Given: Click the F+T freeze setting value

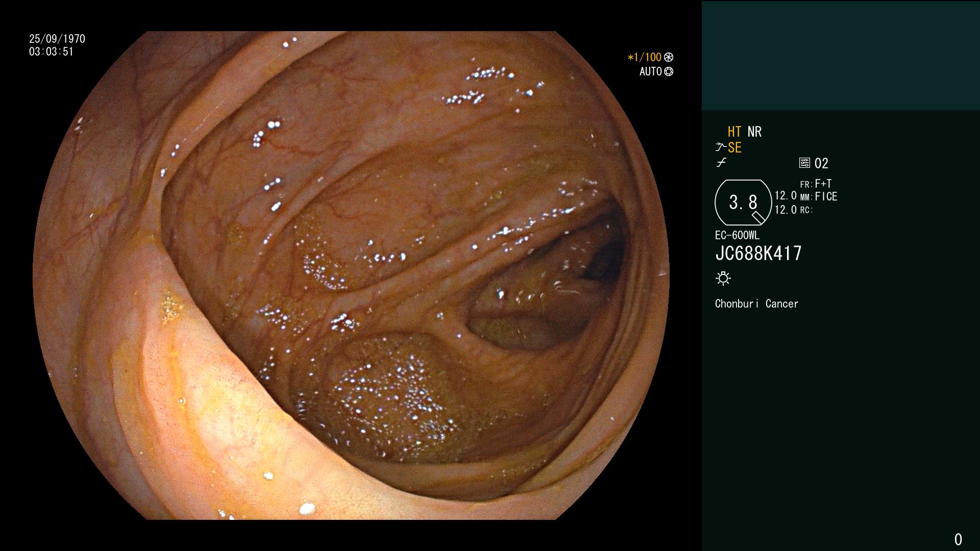Looking at the screenshot, I should point(823,183).
